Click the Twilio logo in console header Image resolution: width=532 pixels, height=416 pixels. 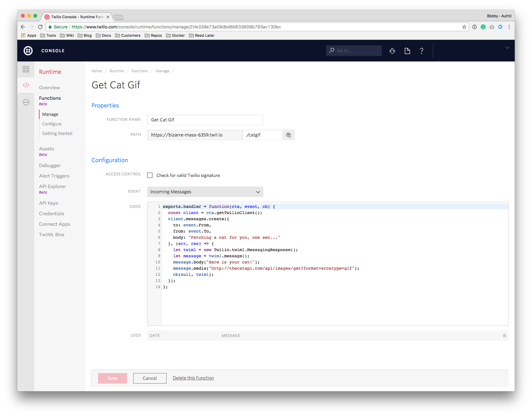pos(28,51)
